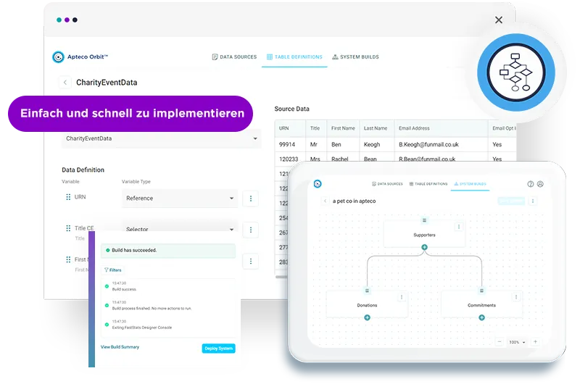The image size is (580, 392).
Task: Open Filters in the build log panel
Action: (113, 270)
